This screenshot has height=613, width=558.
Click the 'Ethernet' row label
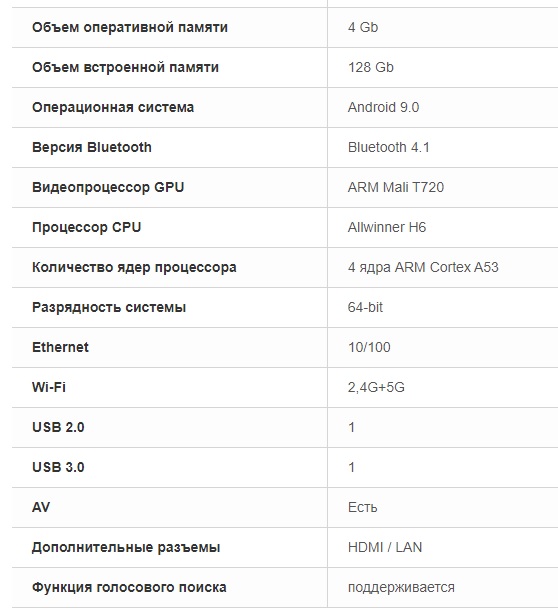(x=60, y=347)
